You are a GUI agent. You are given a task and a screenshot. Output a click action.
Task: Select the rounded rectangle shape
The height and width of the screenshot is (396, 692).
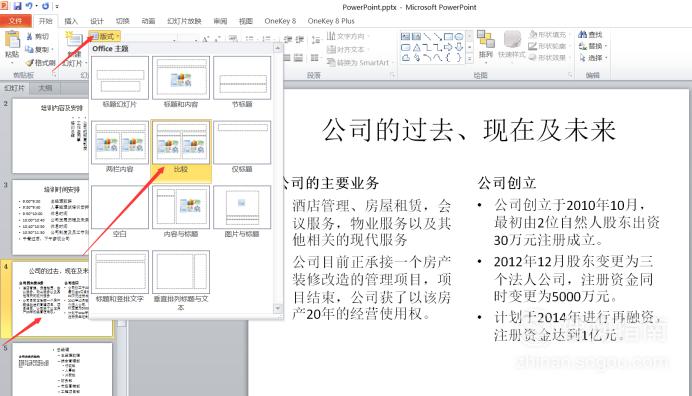405,47
